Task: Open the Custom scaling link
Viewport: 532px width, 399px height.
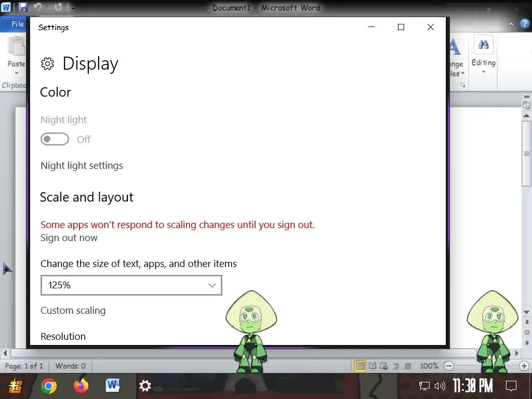Action: (x=73, y=311)
